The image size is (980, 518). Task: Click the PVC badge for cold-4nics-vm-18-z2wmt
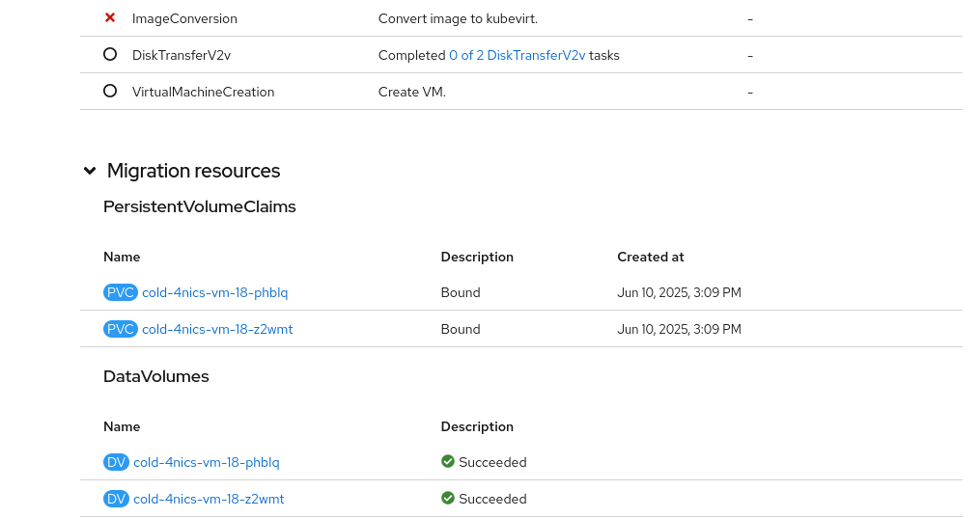(x=121, y=329)
